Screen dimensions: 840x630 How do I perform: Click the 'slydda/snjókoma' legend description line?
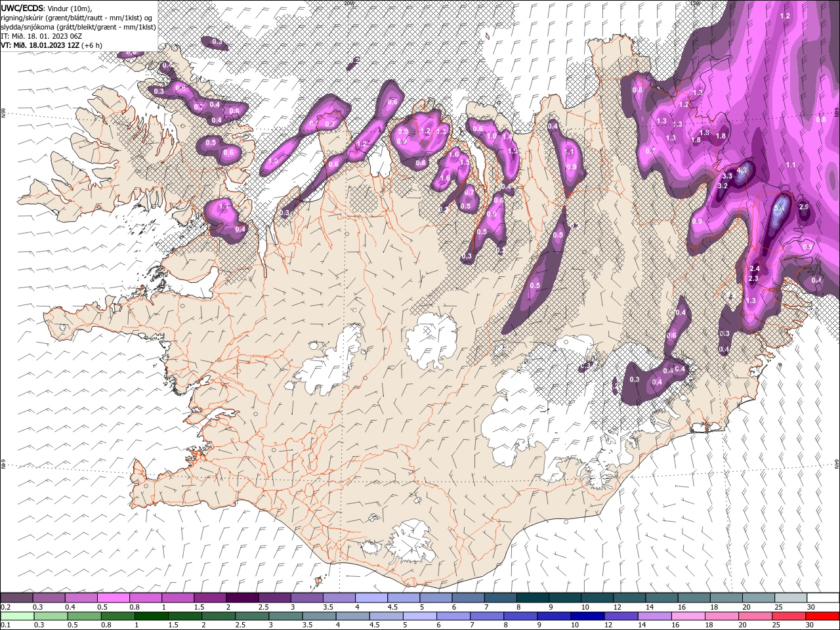point(78,26)
